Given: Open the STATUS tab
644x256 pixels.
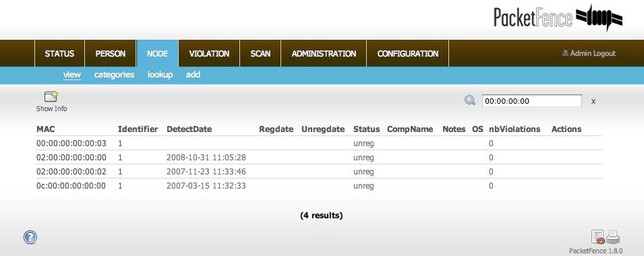Looking at the screenshot, I should pyautogui.click(x=59, y=53).
